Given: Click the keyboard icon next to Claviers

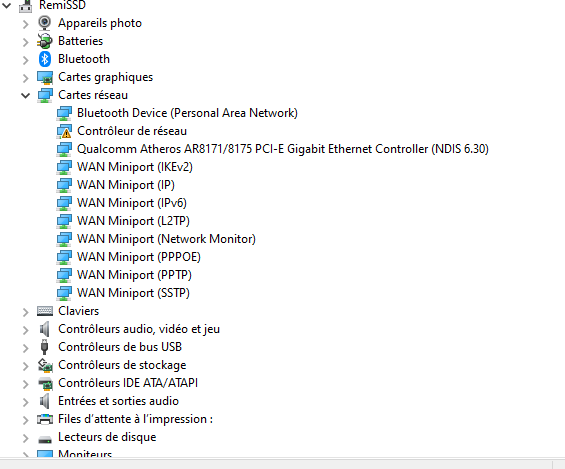Looking at the screenshot, I should pyautogui.click(x=45, y=311).
